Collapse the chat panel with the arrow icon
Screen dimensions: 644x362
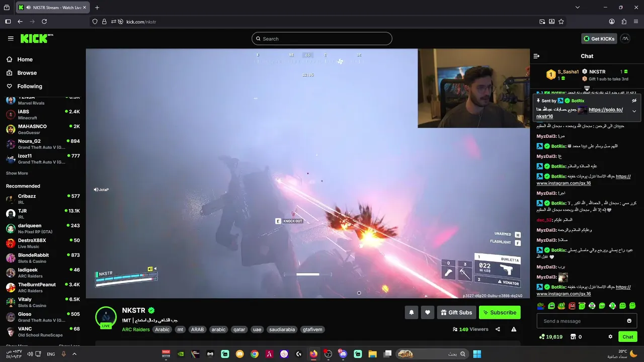pos(536,56)
